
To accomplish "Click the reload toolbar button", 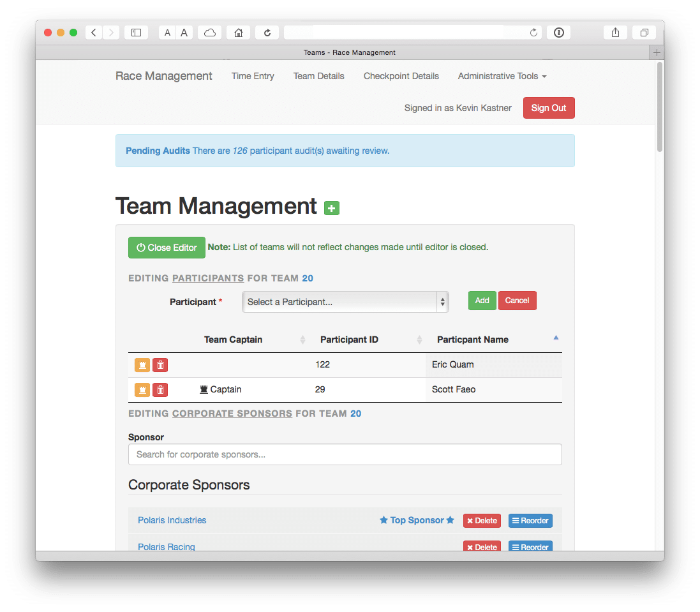I will coord(267,33).
